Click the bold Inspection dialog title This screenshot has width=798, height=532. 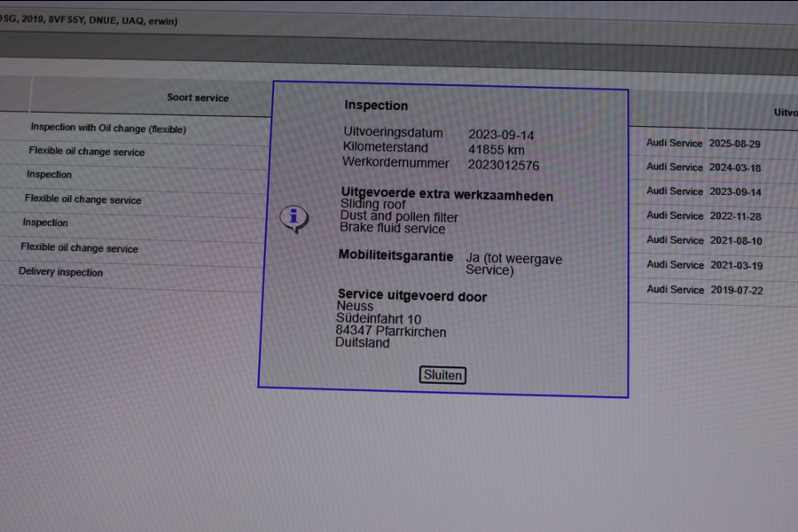(x=376, y=106)
